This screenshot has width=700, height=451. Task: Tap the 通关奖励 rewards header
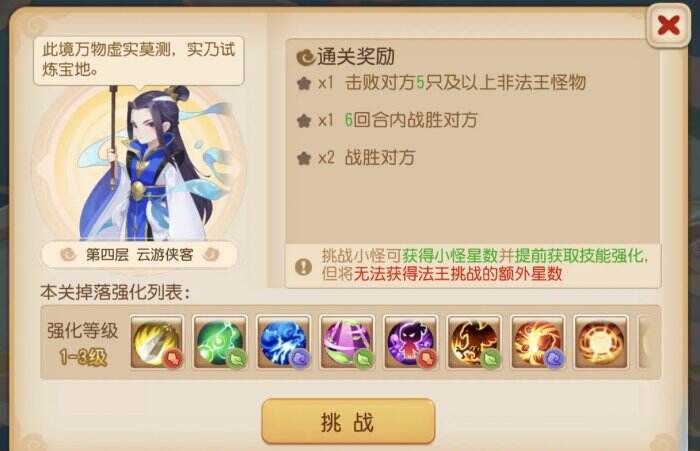(x=346, y=57)
